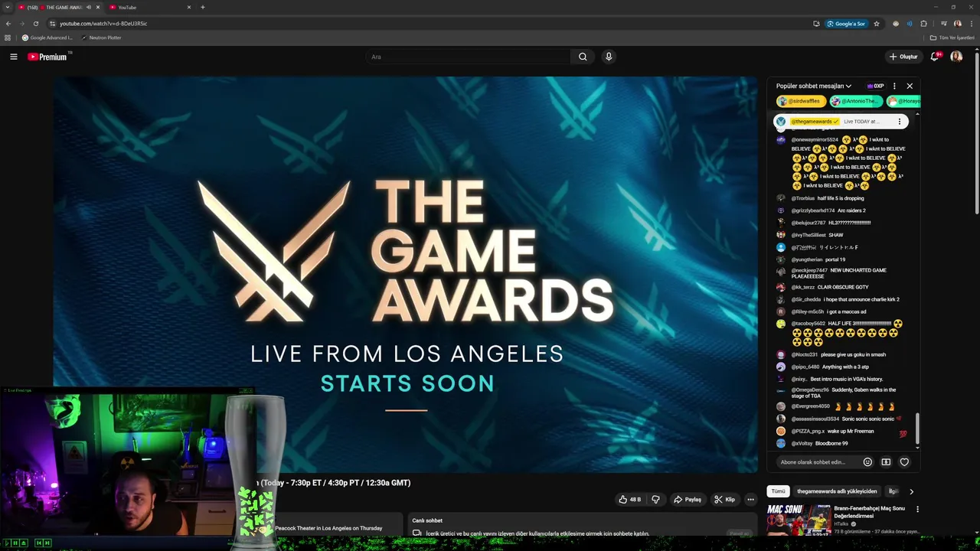
Task: Open Tüm Yer İşaretleri bookmarks folder
Action: point(952,37)
